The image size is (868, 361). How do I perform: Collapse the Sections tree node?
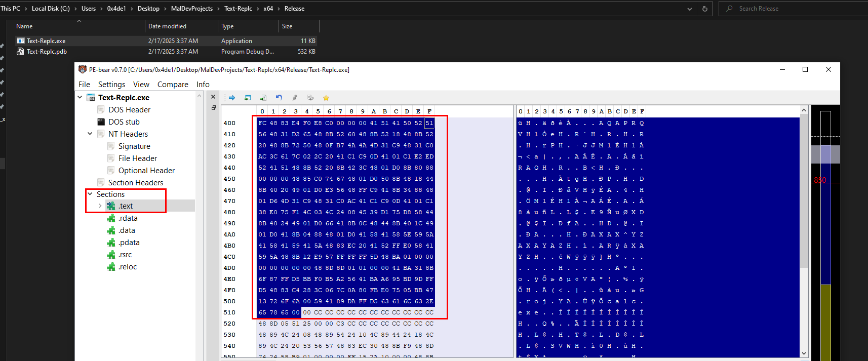90,194
